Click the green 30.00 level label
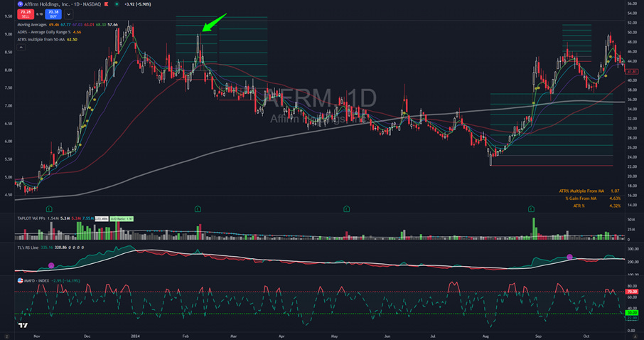 pos(632,313)
